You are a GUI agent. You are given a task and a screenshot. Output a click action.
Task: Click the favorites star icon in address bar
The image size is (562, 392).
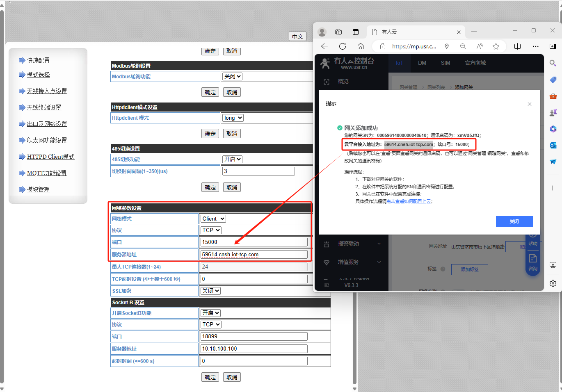pos(496,46)
